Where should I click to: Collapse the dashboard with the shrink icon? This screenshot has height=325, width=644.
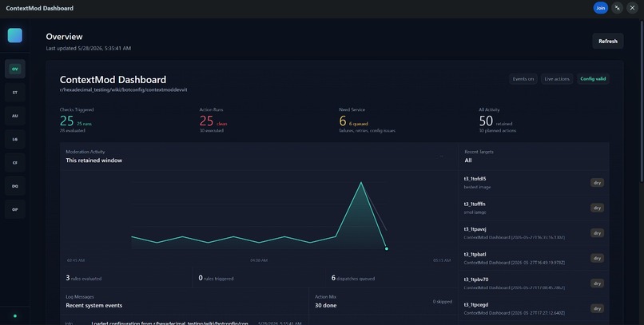617,8
